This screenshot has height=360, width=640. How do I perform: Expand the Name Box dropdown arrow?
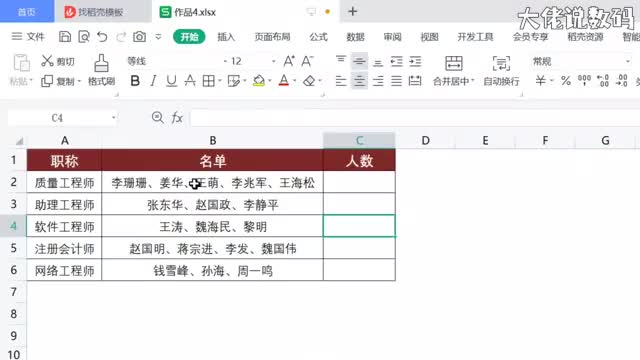click(113, 118)
